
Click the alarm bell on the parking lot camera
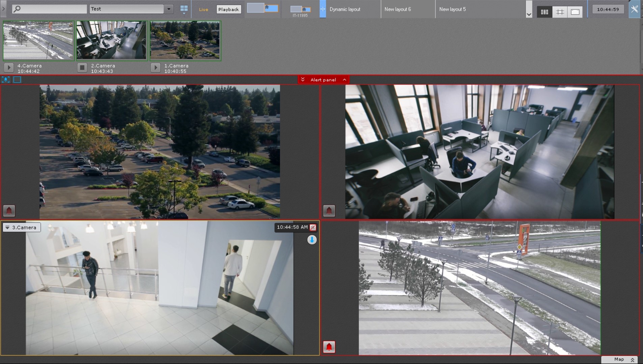point(9,211)
